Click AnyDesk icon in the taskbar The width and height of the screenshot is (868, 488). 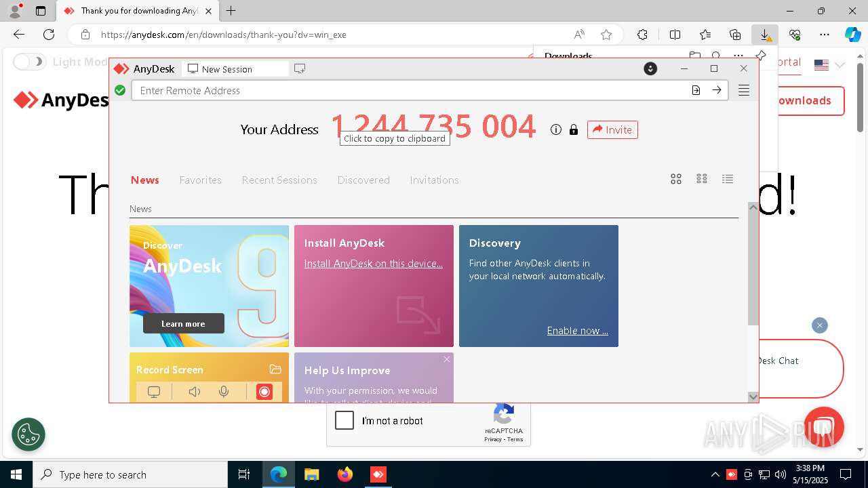click(378, 474)
